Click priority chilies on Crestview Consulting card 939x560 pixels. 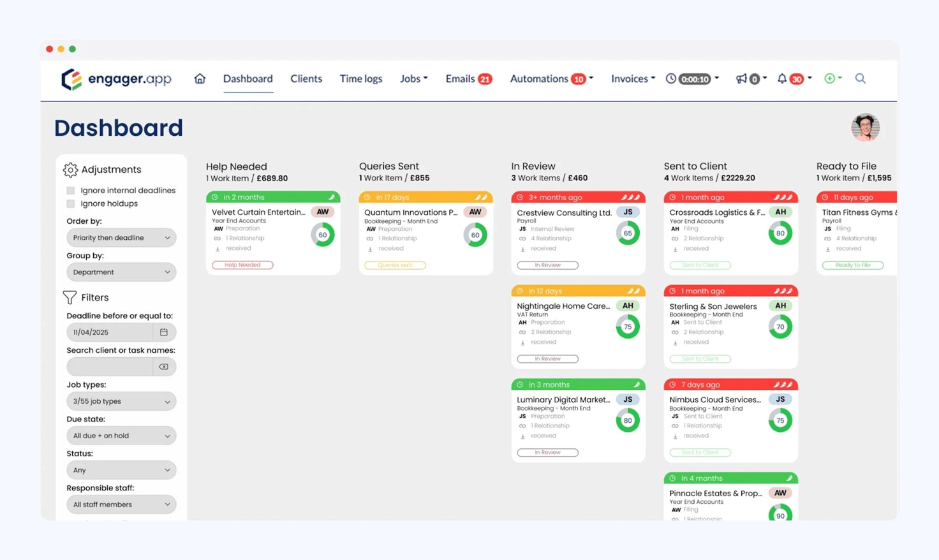[630, 197]
